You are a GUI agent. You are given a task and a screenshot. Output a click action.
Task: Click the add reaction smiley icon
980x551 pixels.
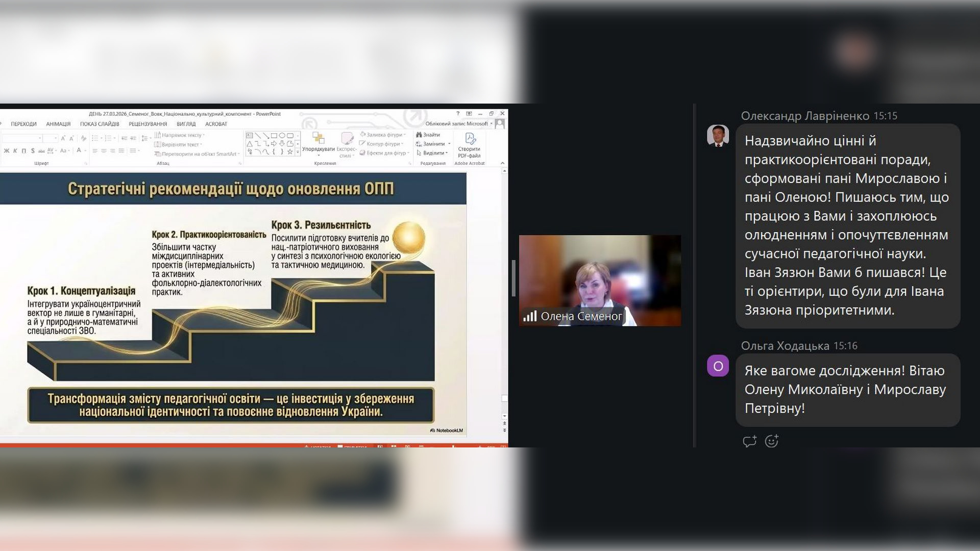click(771, 441)
